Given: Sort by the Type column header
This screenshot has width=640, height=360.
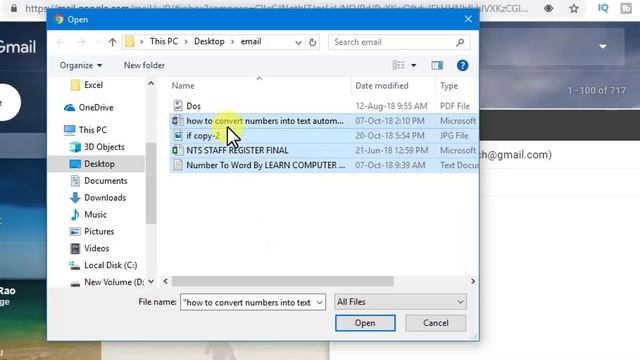Looking at the screenshot, I should (x=449, y=86).
